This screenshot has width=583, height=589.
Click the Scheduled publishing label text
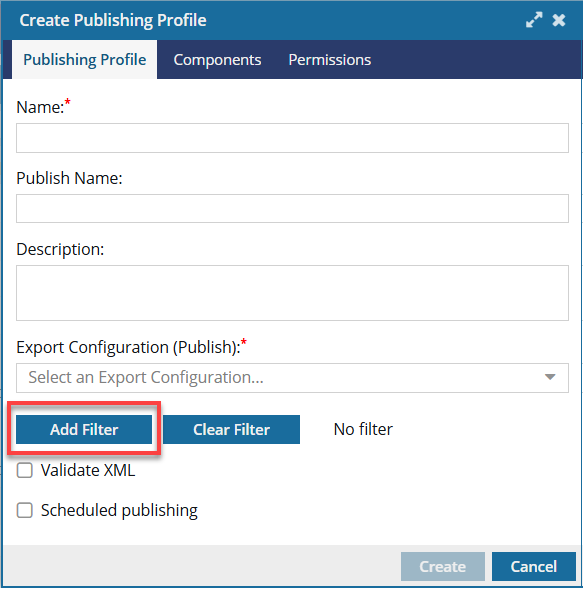pos(119,510)
